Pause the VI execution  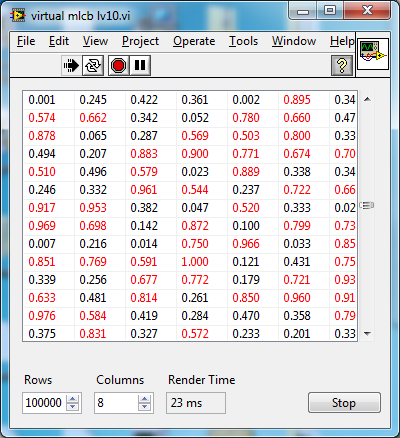[140, 65]
